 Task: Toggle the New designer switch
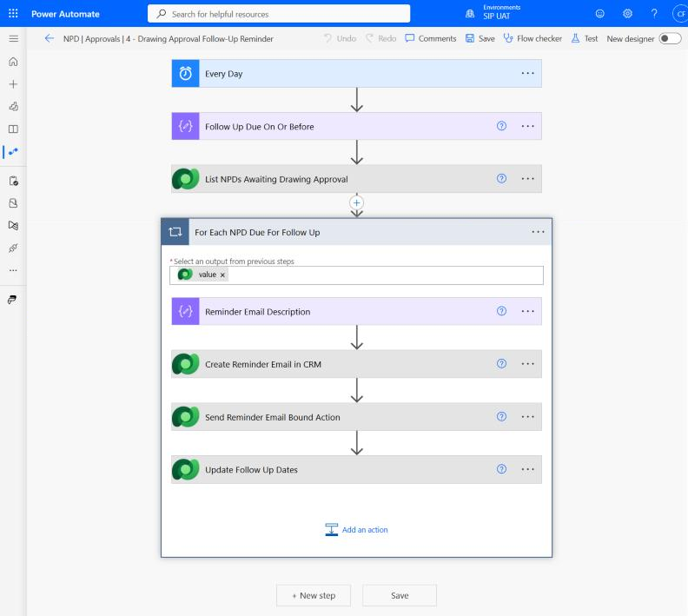[x=670, y=38]
